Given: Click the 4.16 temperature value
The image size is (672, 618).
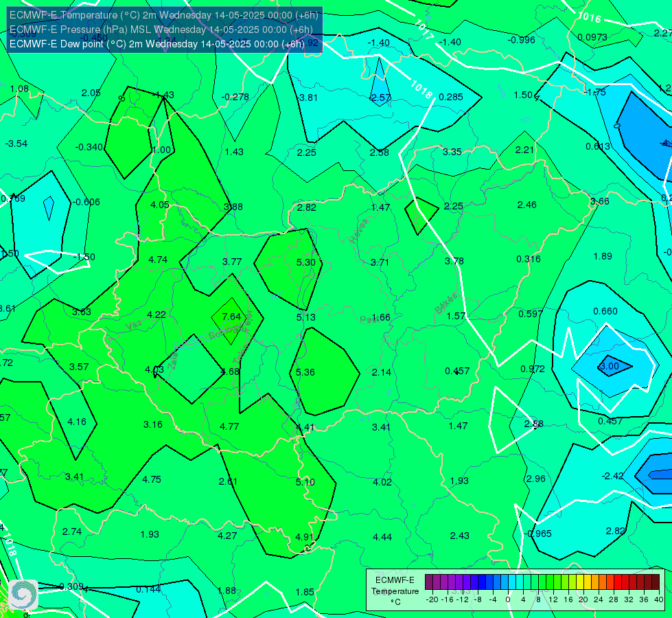Looking at the screenshot, I should (x=77, y=422).
